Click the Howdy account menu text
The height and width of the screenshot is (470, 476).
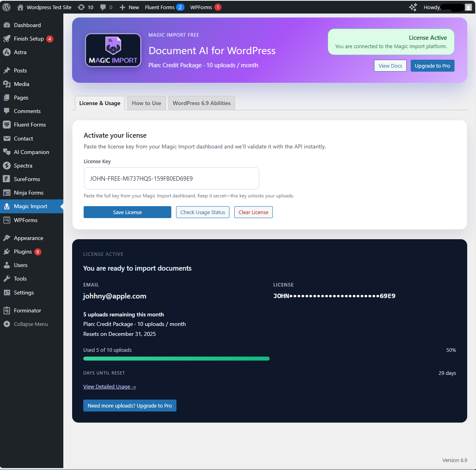point(432,7)
